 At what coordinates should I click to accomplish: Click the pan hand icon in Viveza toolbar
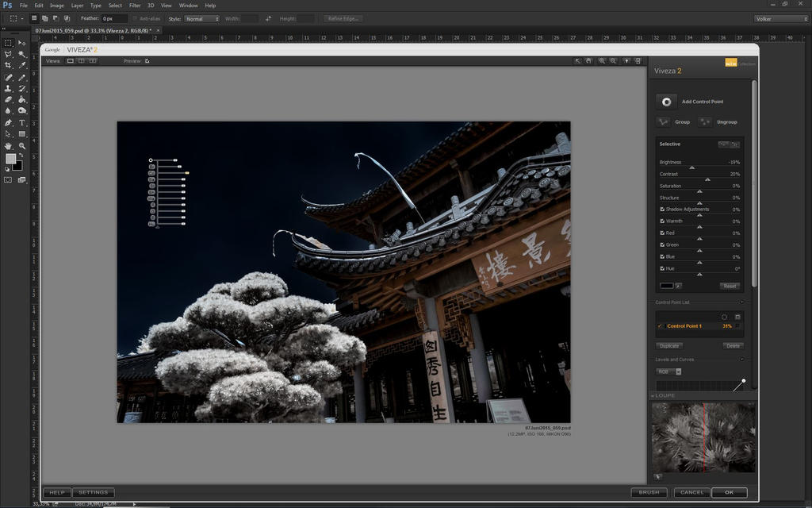[x=588, y=60]
